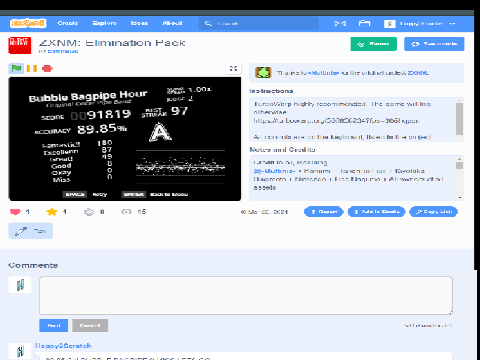Click down arrow of Notes and Credits scrollbar
This screenshot has width=480, height=360.
[x=460, y=197]
